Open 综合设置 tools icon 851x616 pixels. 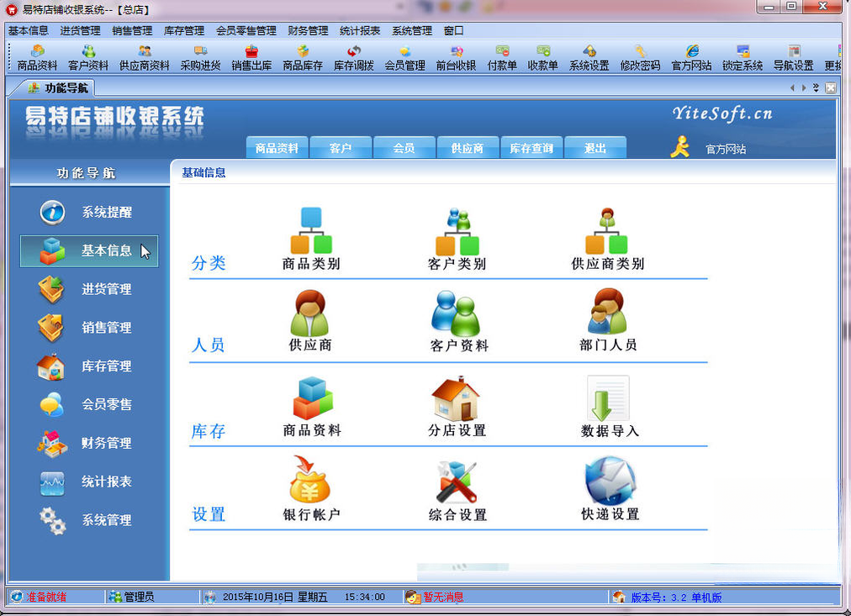tap(457, 490)
